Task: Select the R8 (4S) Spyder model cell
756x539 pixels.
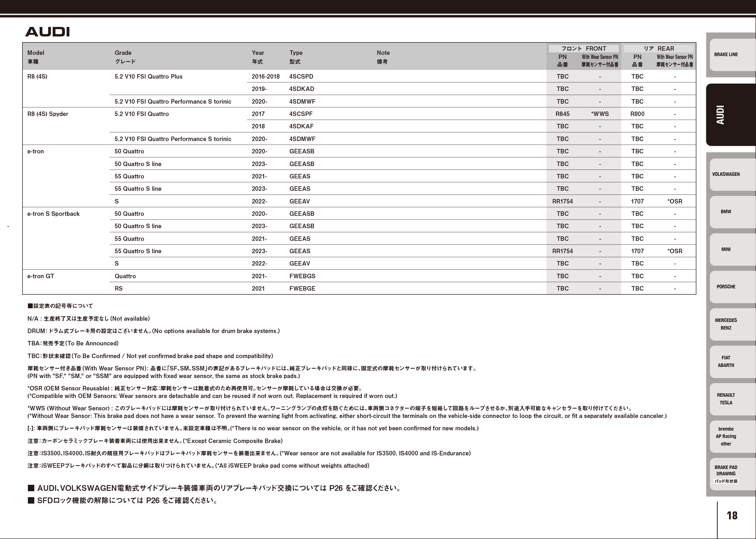Action: click(48, 114)
